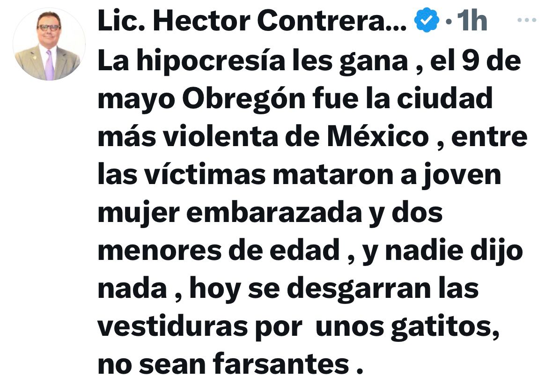Open the Lic. Hector Contrera... display name
This screenshot has width=552, height=392.
coord(252,21)
